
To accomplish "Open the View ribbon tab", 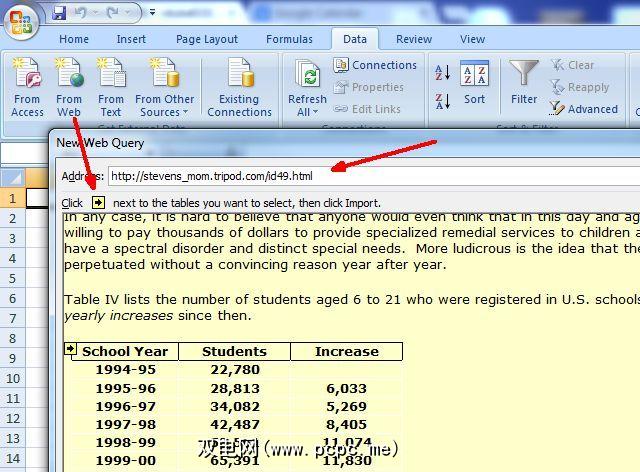I will point(472,39).
